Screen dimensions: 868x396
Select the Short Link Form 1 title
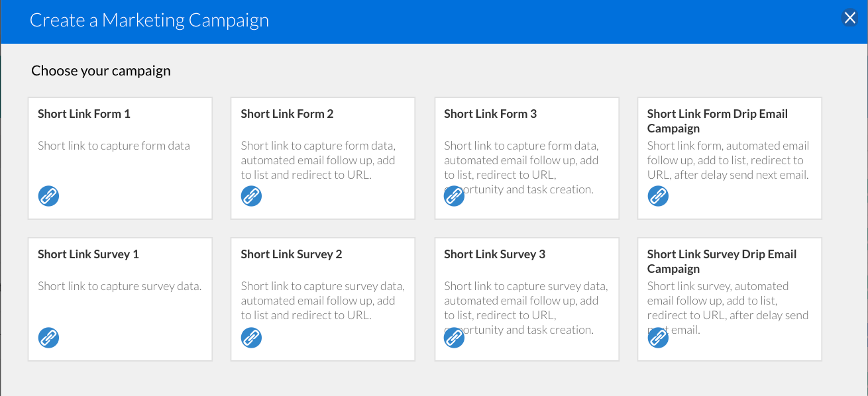coord(84,114)
